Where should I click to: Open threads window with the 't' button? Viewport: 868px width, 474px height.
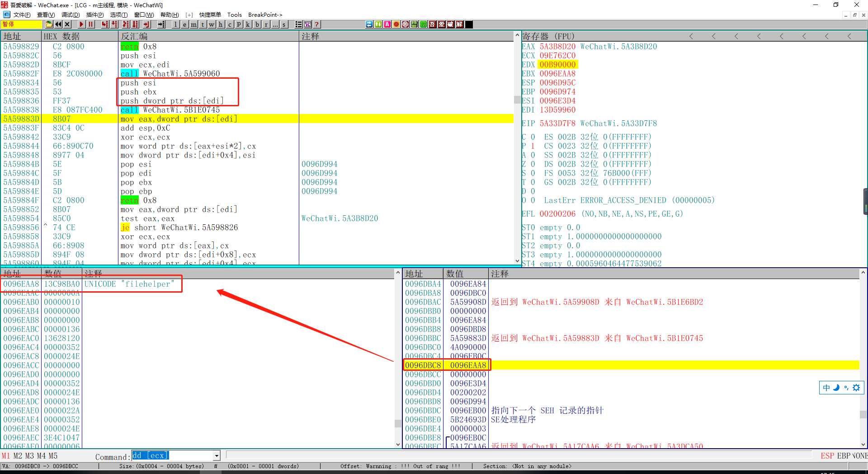203,24
